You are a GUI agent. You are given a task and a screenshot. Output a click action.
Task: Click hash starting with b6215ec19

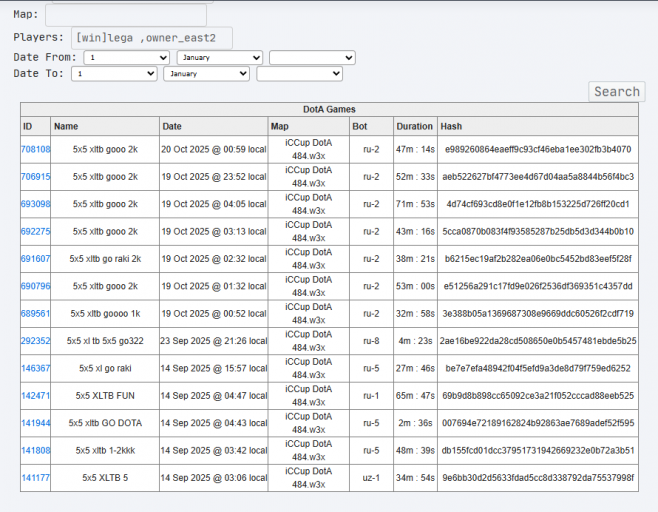click(x=538, y=259)
